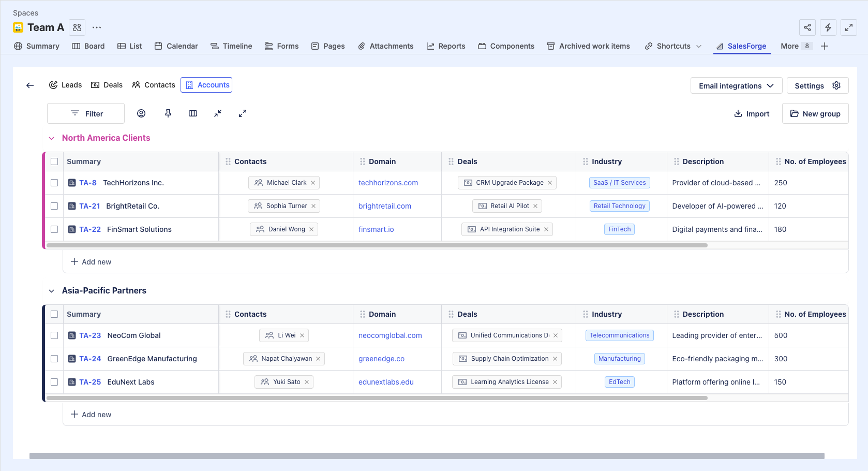Click the collapse all rows icon

[218, 113]
